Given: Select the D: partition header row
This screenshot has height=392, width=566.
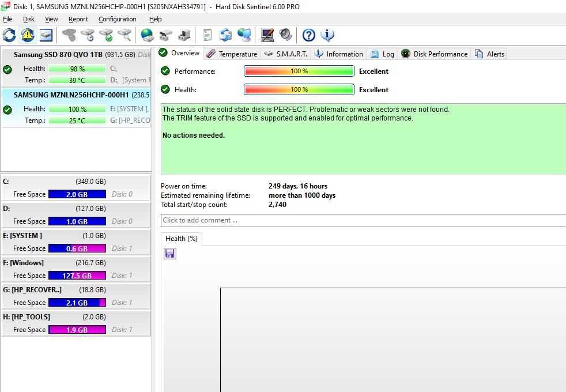Looking at the screenshot, I should [76, 209].
